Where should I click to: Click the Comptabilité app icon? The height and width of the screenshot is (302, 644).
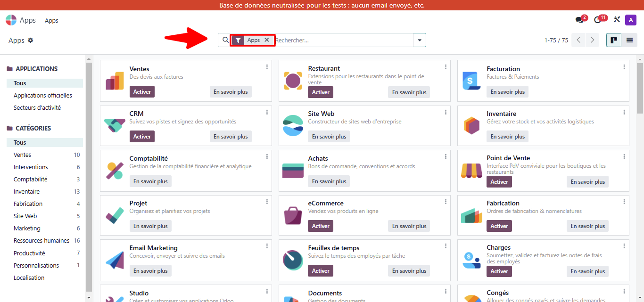115,170
